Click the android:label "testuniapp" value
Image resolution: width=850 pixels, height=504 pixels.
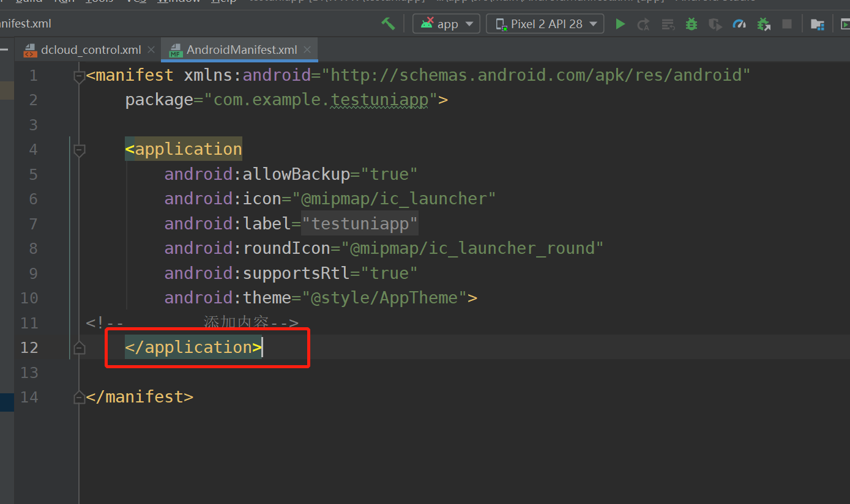pyautogui.click(x=360, y=224)
